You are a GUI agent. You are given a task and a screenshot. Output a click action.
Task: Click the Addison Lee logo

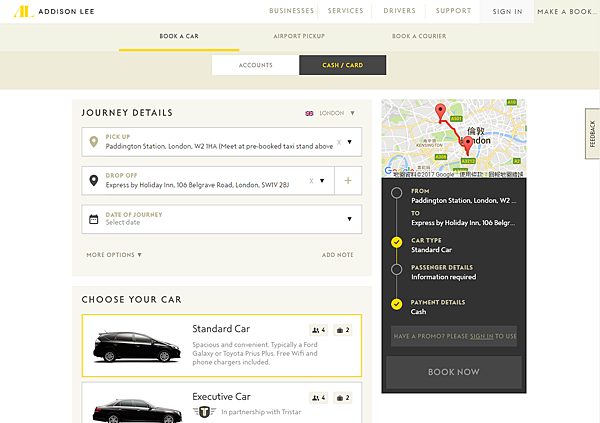[x=54, y=11]
